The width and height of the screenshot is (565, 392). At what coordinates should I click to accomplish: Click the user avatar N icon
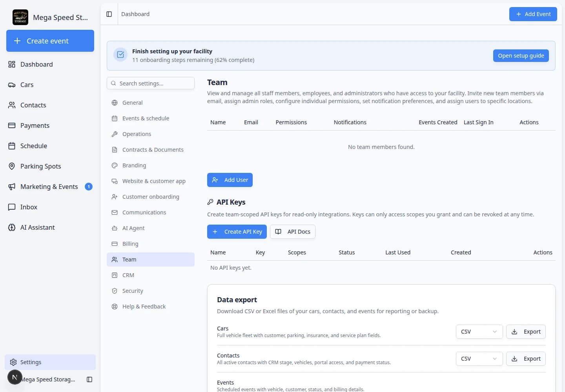15,377
